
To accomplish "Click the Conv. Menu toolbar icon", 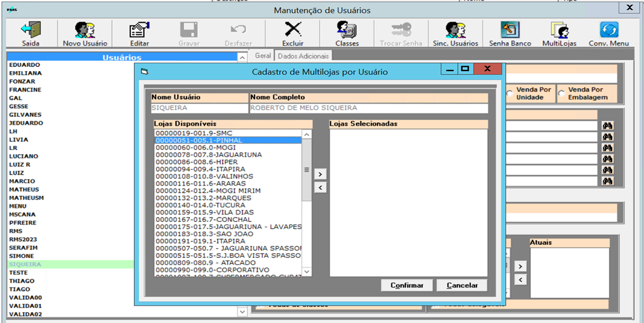I will (x=609, y=30).
